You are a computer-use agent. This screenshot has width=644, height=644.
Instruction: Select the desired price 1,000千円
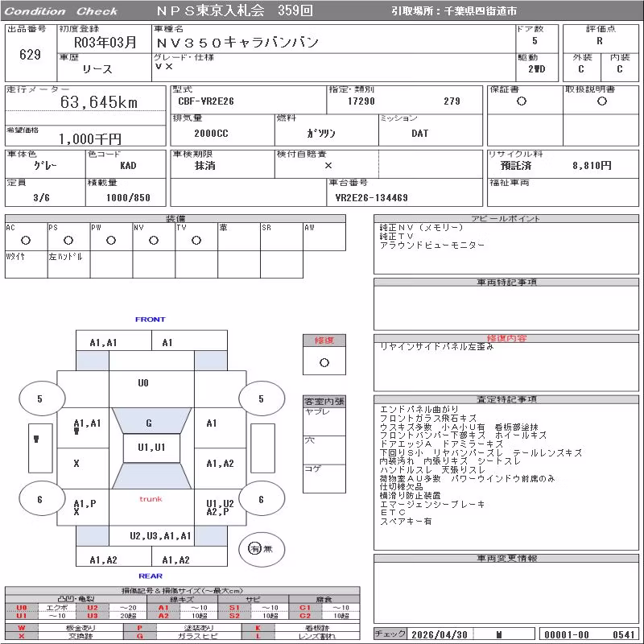90,139
